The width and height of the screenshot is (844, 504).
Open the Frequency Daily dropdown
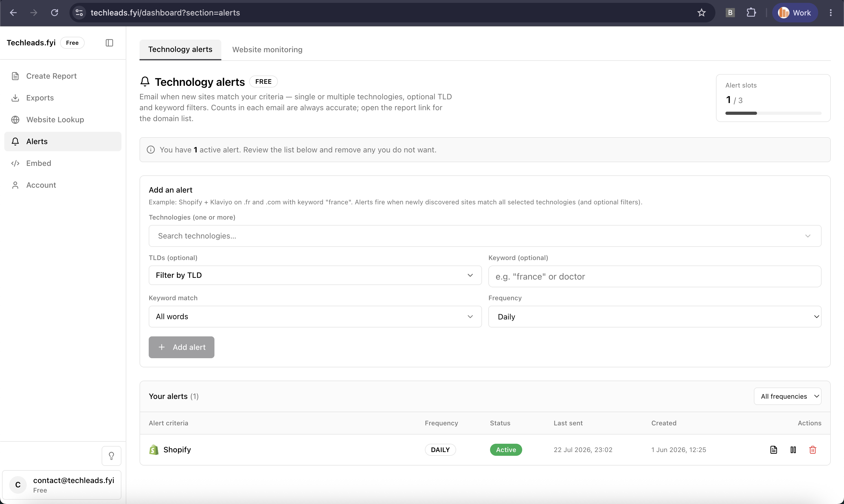coord(655,317)
